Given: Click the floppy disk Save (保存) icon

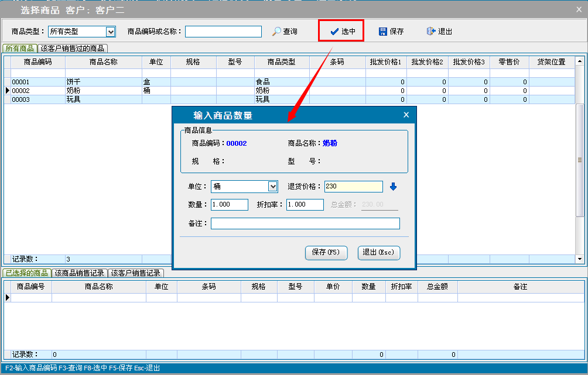Looking at the screenshot, I should point(383,32).
